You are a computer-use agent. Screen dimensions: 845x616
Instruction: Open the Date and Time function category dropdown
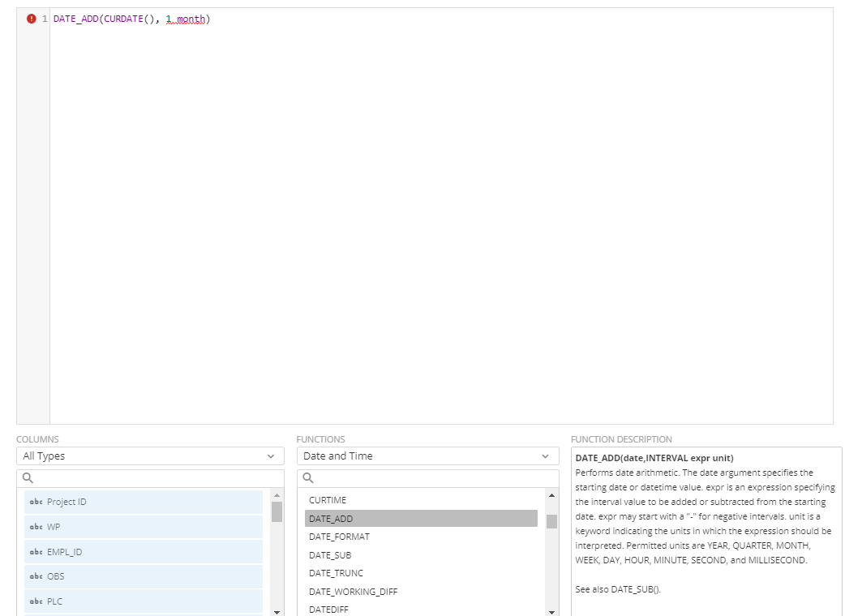427,456
